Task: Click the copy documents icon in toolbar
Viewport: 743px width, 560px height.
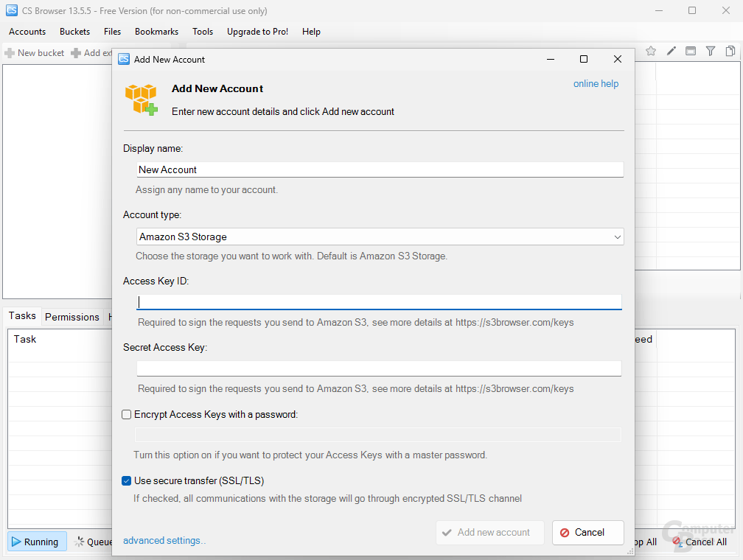Action: coord(730,51)
